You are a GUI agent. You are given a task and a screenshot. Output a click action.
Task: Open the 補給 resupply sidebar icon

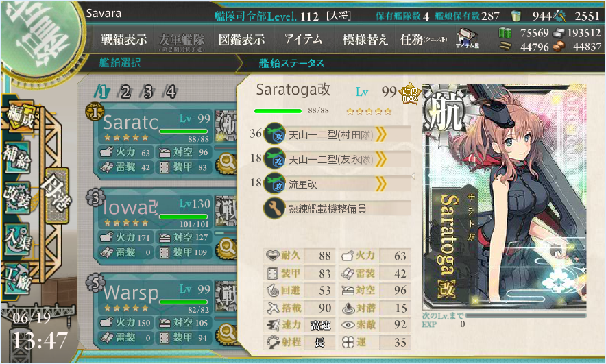click(x=16, y=157)
